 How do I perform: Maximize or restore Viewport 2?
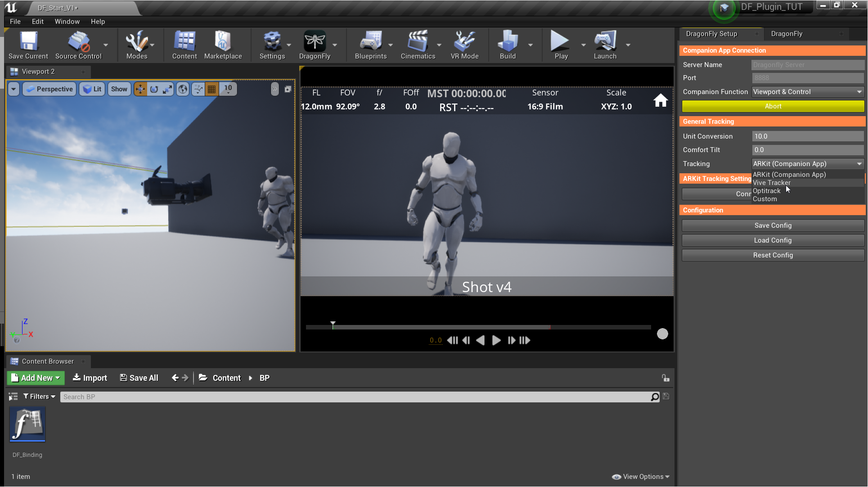point(288,89)
